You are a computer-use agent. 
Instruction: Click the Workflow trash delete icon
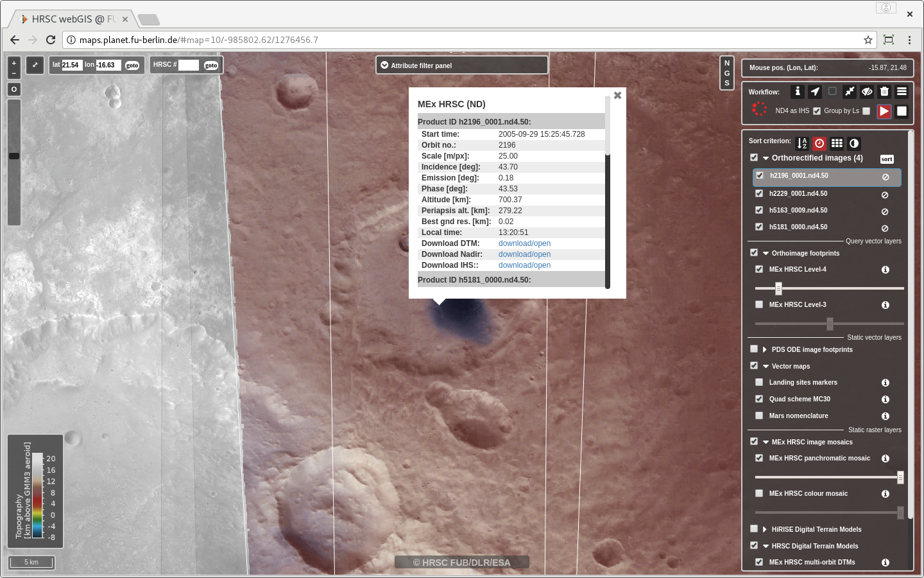[884, 92]
